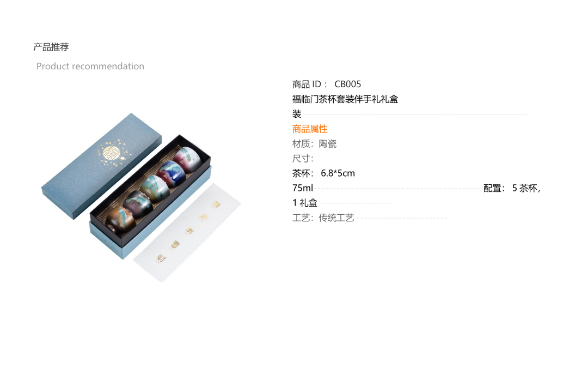Click the 尺寸 label
Screen dimensions: 588x368
pyautogui.click(x=303, y=159)
